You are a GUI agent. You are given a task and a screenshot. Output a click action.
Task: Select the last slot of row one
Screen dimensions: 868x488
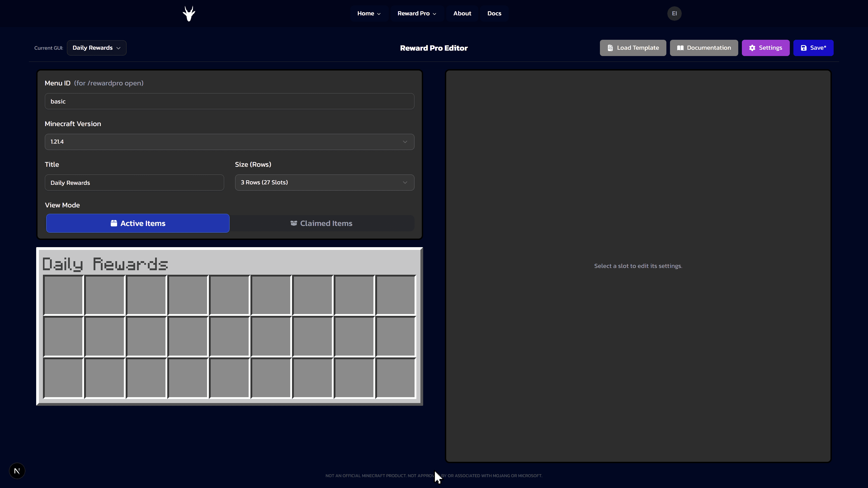tap(396, 295)
